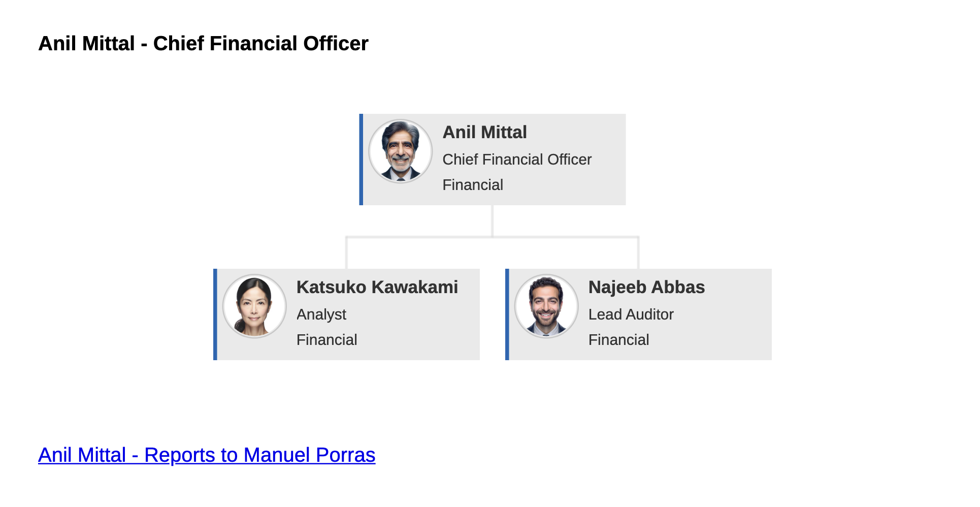
Task: Select the Anil Mittal name in card
Action: pyautogui.click(x=484, y=132)
